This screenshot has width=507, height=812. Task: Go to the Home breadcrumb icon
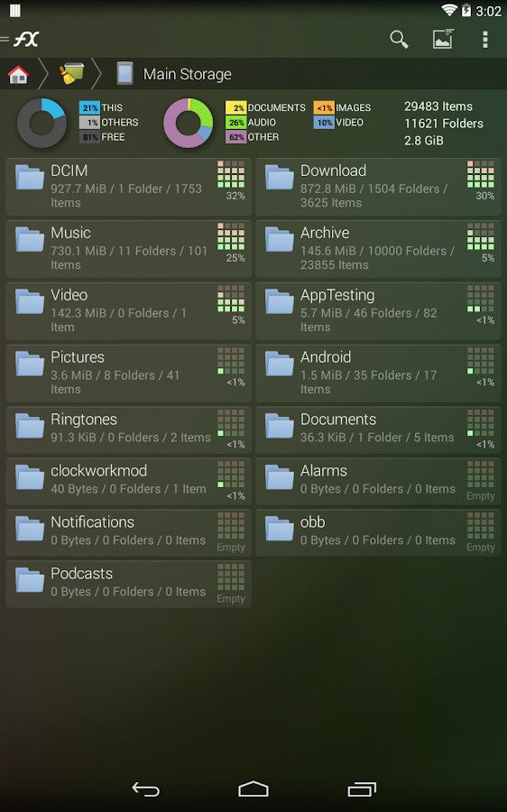click(18, 75)
